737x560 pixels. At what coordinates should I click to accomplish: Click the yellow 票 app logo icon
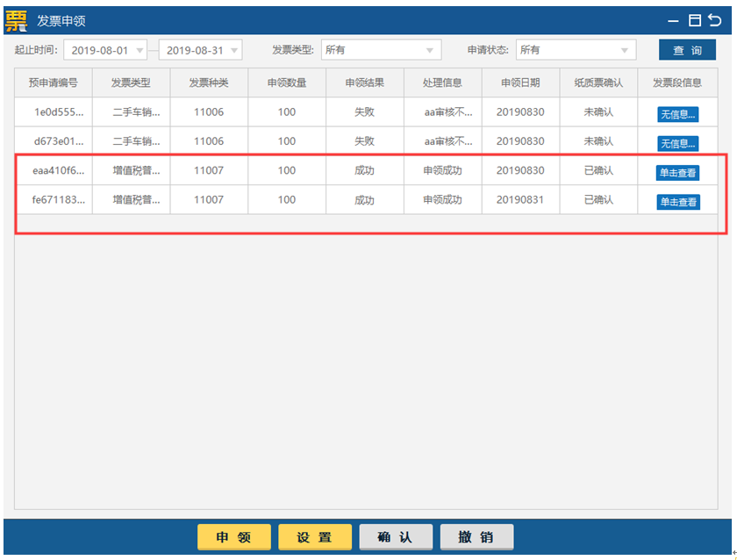(x=17, y=20)
